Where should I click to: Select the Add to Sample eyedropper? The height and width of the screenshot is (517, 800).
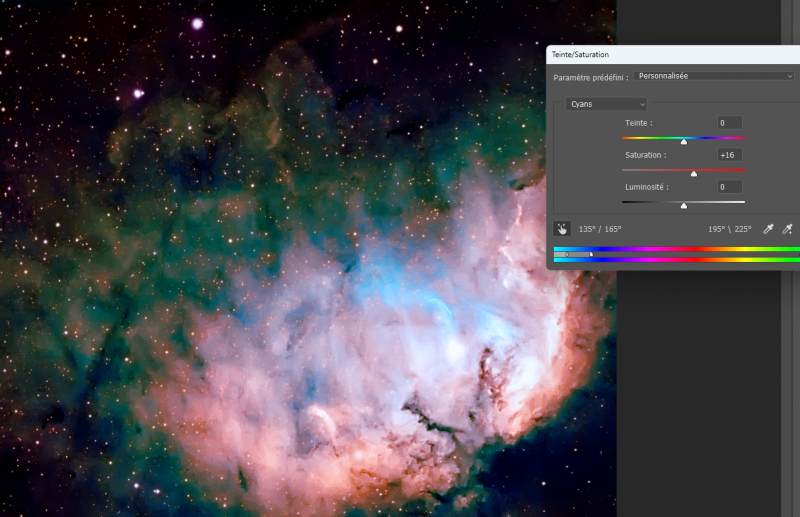[787, 229]
